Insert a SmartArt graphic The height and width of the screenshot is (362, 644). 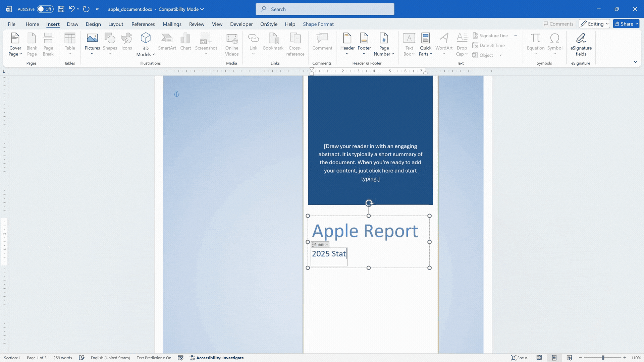(167, 42)
